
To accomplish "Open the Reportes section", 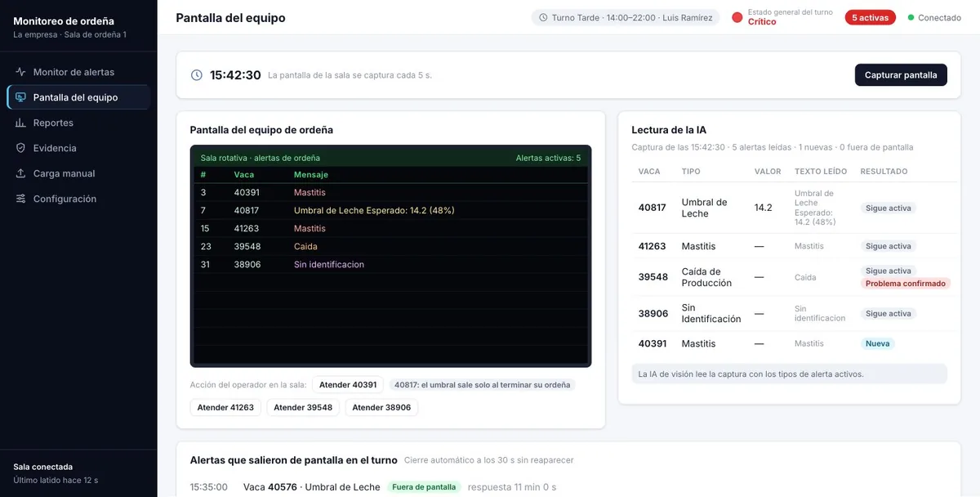I will click(78, 123).
